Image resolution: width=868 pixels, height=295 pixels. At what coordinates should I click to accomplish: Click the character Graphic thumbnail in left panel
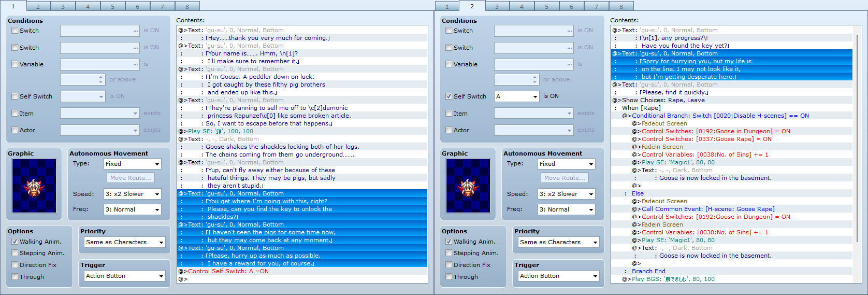point(34,186)
